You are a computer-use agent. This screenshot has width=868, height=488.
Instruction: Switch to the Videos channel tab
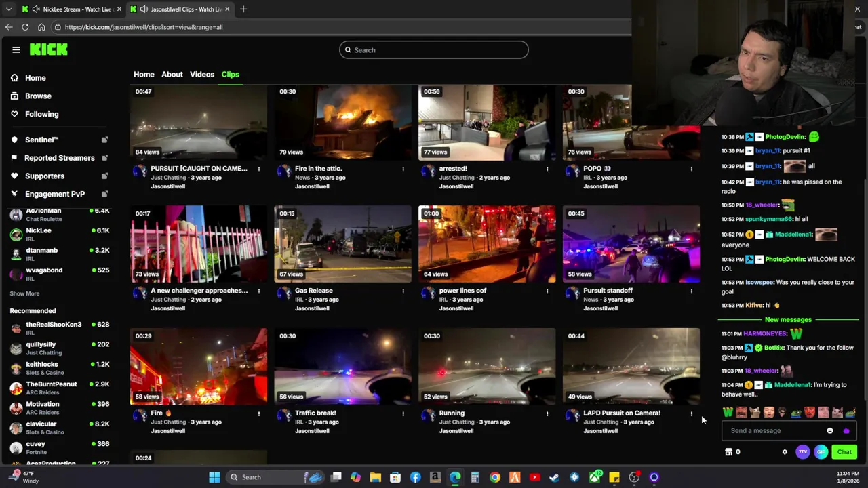pyautogui.click(x=202, y=74)
